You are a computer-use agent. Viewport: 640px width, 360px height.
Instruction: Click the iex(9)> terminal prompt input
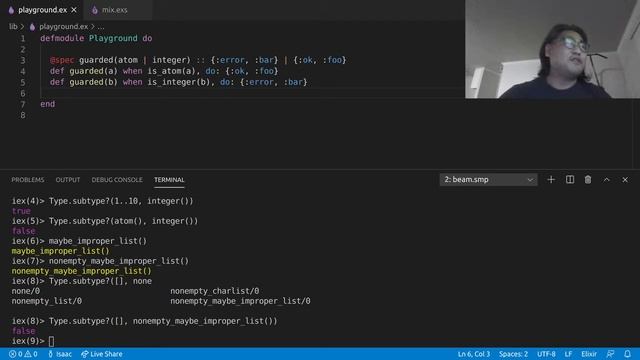51,341
